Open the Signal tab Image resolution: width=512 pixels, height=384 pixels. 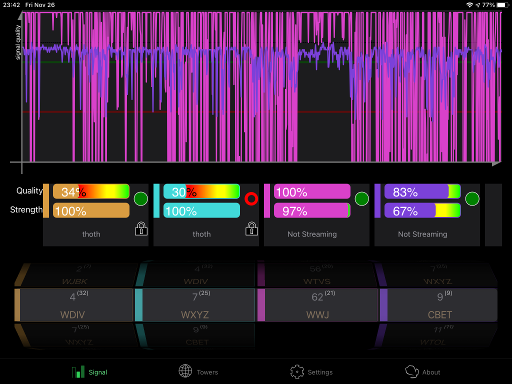(x=90, y=372)
